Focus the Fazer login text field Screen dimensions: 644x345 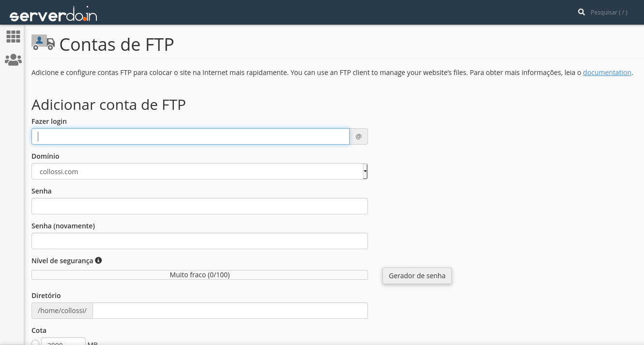pyautogui.click(x=190, y=136)
